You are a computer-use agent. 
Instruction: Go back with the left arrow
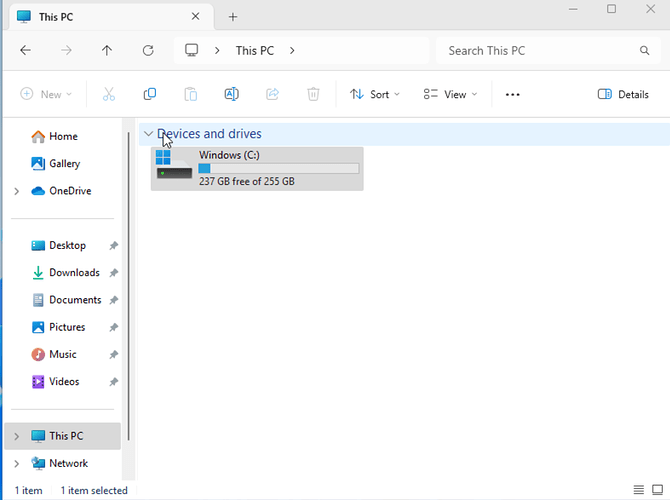click(x=26, y=50)
